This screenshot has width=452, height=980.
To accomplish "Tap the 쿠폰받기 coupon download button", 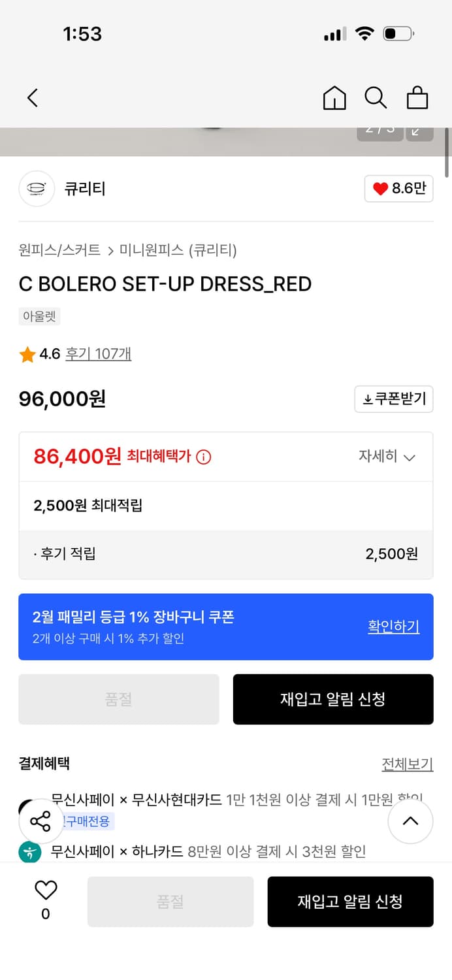I will click(394, 399).
